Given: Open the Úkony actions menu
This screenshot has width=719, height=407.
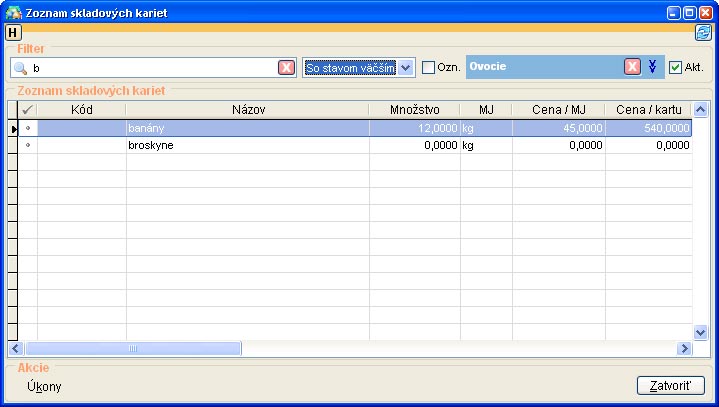Looking at the screenshot, I should click(x=45, y=386).
